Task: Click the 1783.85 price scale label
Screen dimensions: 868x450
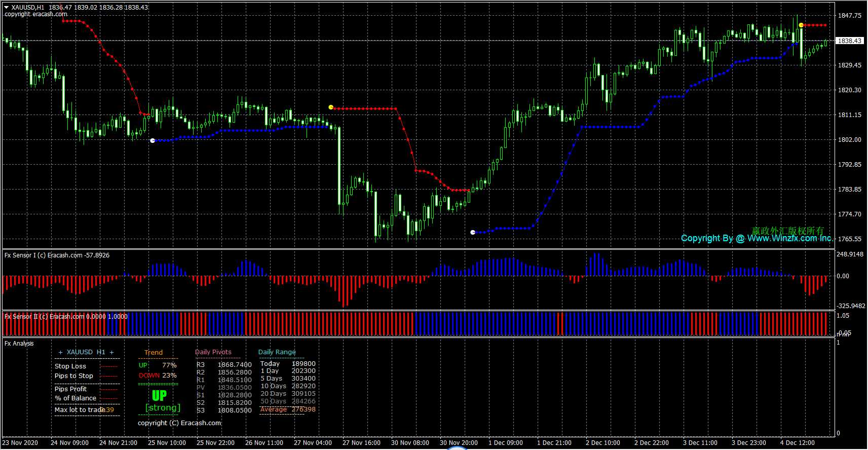Action: tap(850, 189)
